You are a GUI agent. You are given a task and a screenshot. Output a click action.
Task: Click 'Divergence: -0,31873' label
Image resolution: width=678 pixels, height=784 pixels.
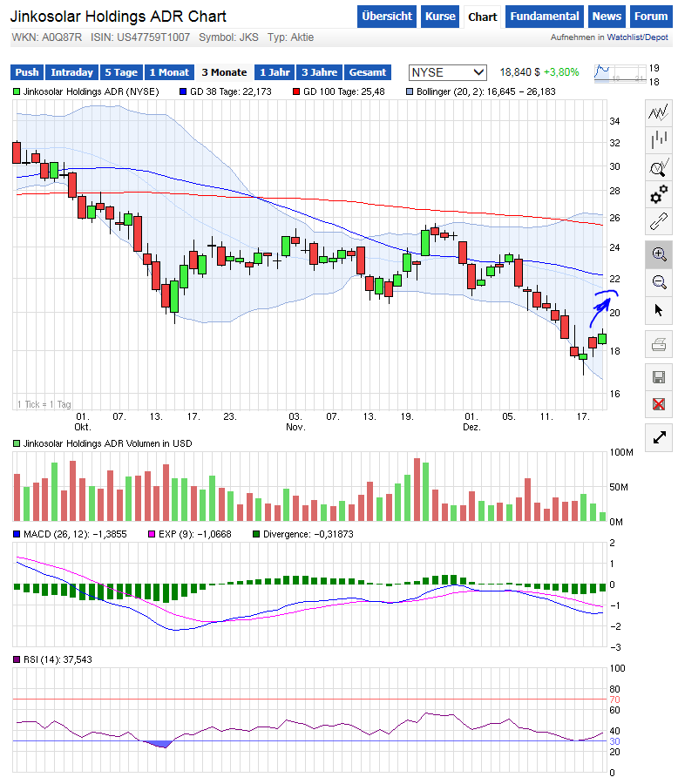308,535
